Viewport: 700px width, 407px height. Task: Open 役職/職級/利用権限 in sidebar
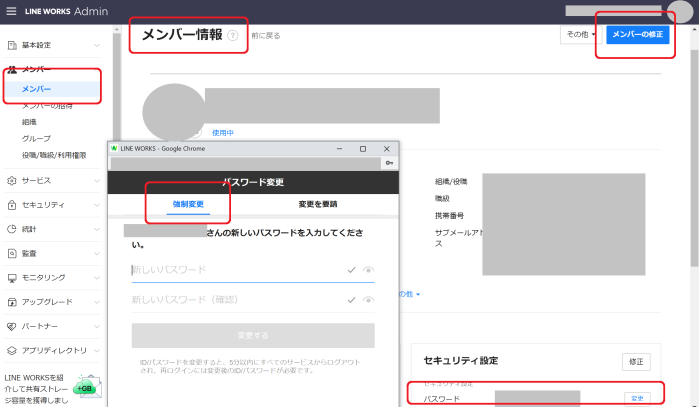(54, 155)
